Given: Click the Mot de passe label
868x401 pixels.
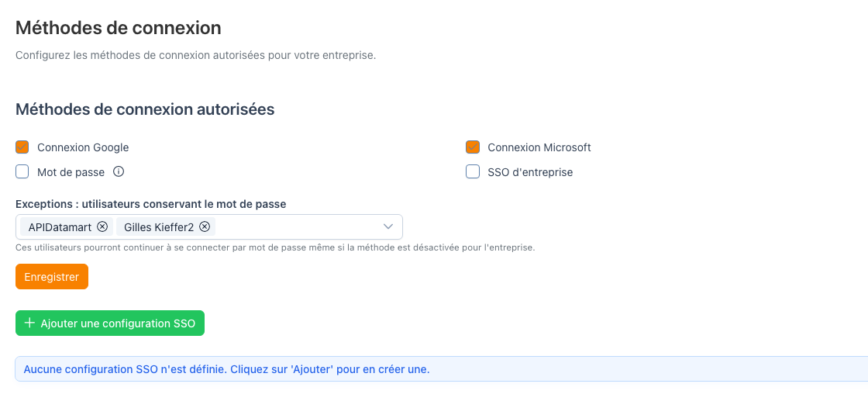Looking at the screenshot, I should point(71,171).
